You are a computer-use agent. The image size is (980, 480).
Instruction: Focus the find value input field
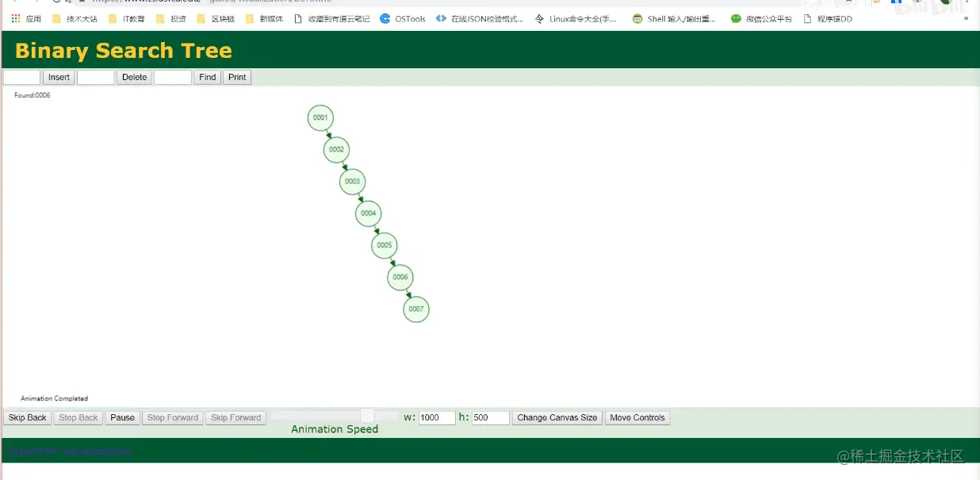[173, 77]
